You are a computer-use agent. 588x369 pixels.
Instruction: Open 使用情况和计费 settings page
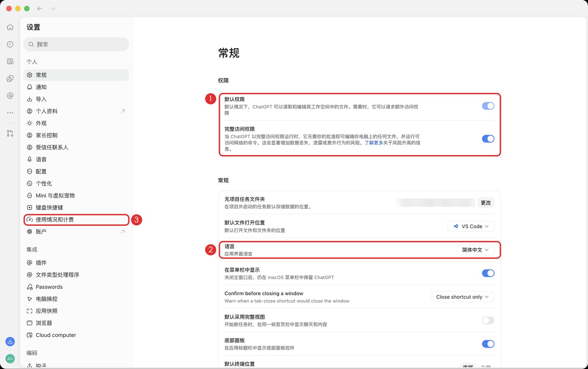click(76, 220)
